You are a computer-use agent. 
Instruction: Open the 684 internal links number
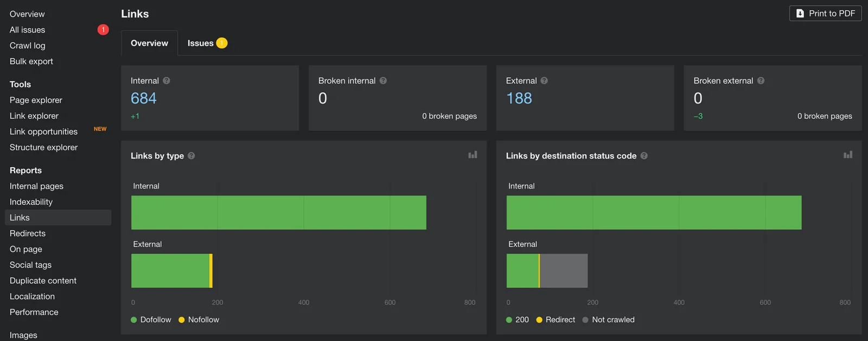[x=144, y=98]
